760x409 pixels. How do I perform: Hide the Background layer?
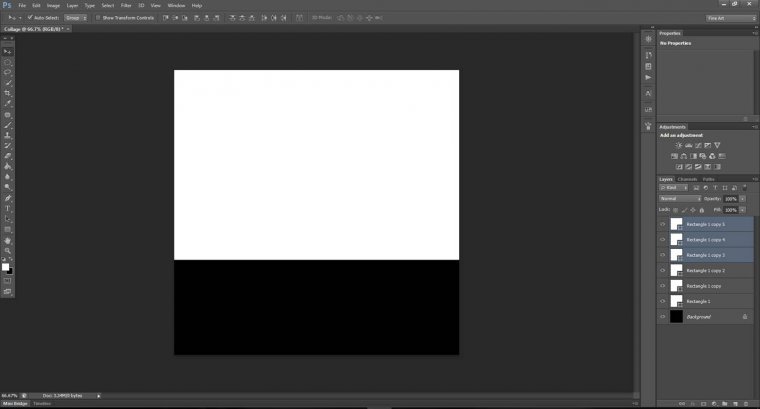tap(663, 316)
